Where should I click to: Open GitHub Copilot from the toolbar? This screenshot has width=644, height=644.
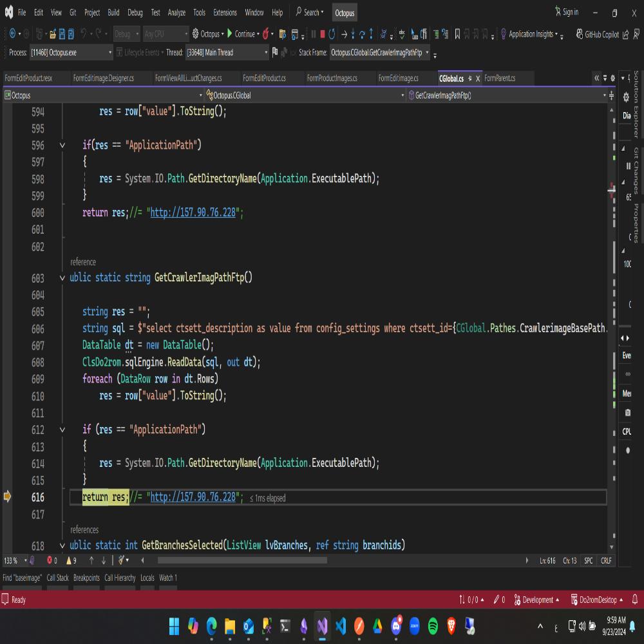tap(598, 34)
